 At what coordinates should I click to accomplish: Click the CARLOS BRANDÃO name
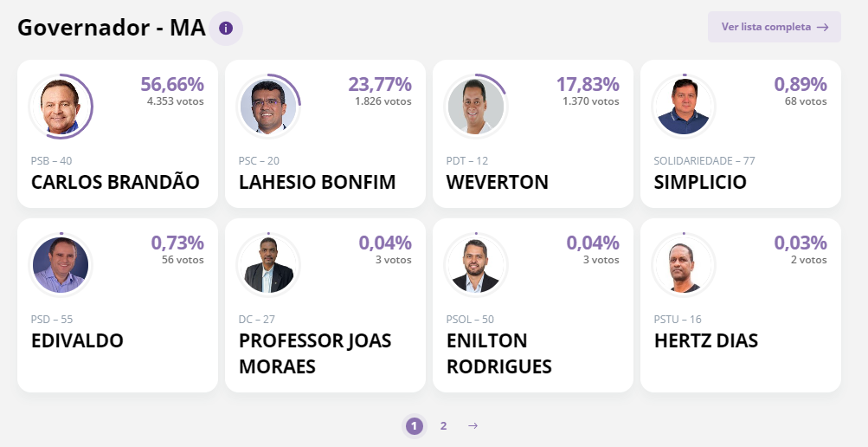115,183
